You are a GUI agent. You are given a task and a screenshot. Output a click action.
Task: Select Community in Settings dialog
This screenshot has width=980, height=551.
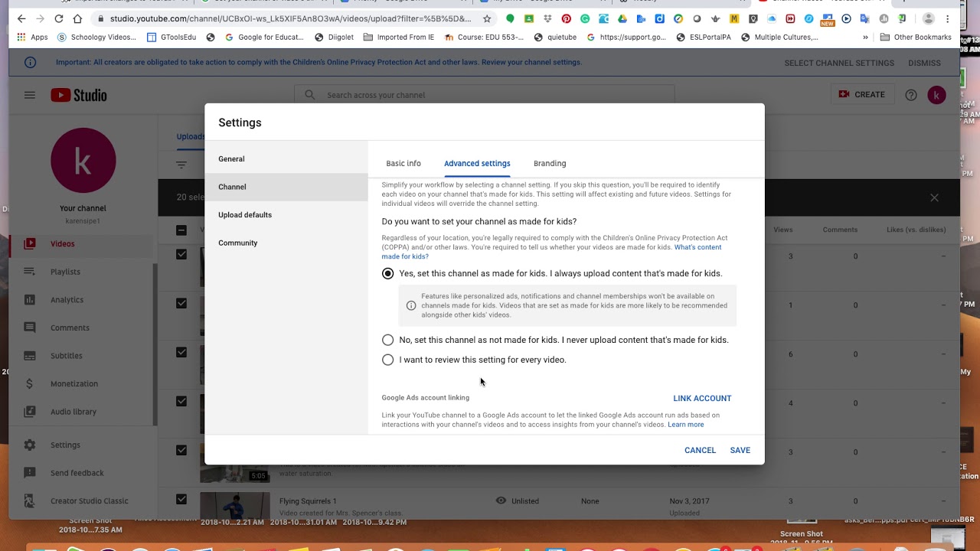(x=286, y=243)
